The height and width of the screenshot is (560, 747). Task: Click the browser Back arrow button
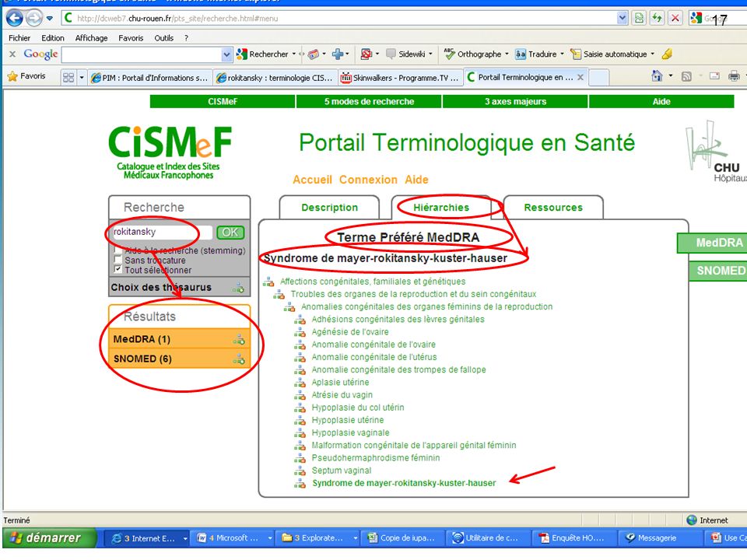(x=15, y=19)
